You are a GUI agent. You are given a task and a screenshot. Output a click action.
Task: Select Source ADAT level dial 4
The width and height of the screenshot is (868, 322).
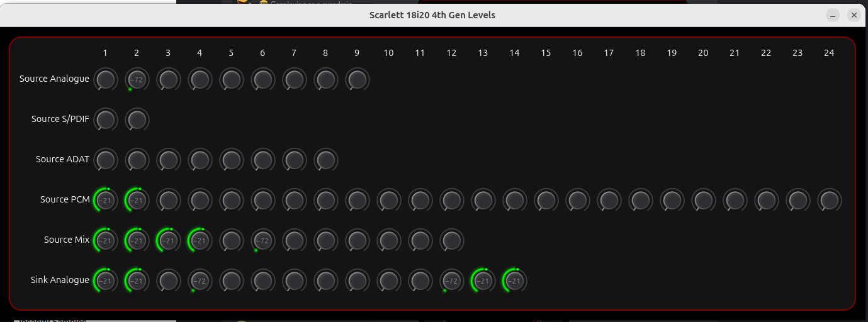click(200, 160)
